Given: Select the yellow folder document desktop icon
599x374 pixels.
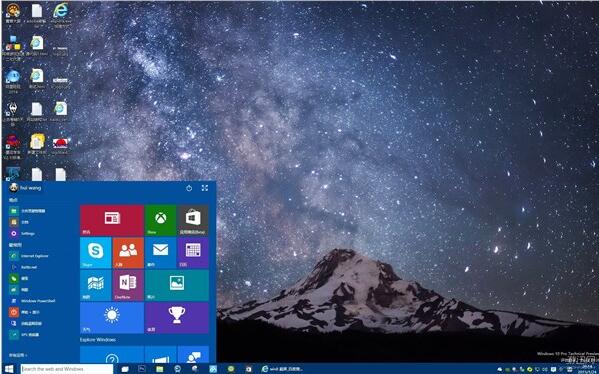Looking at the screenshot, I should tap(37, 144).
